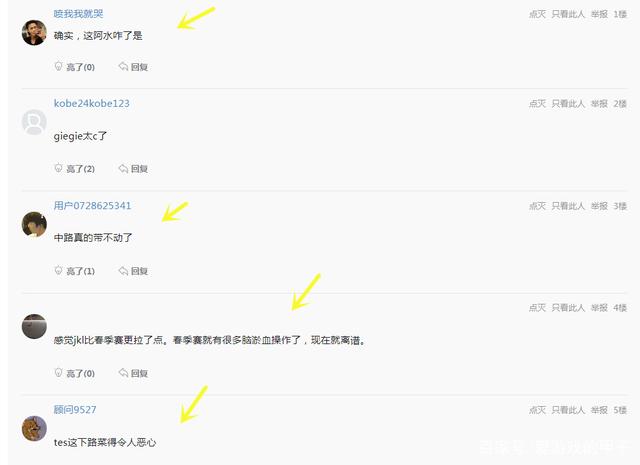Open username link 顾问9527
640x465 pixels.
[75, 409]
